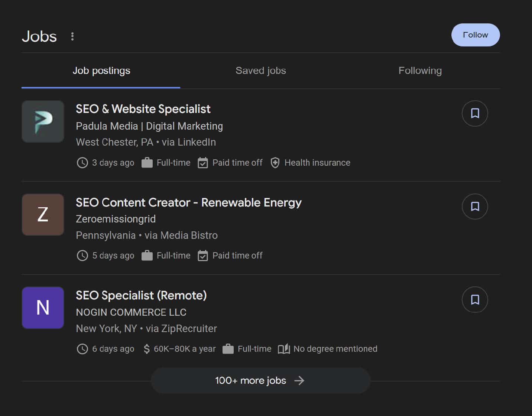Click the clock icon beside 3 days ago
The width and height of the screenshot is (532, 416).
pos(82,163)
